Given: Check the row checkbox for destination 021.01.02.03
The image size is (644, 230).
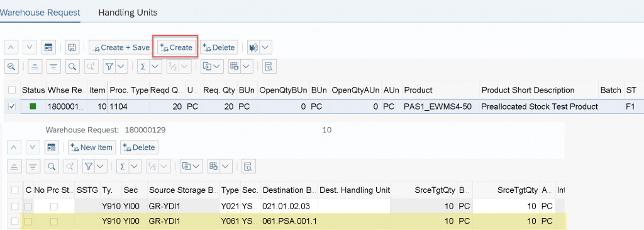Looking at the screenshot, I should pos(15,205).
